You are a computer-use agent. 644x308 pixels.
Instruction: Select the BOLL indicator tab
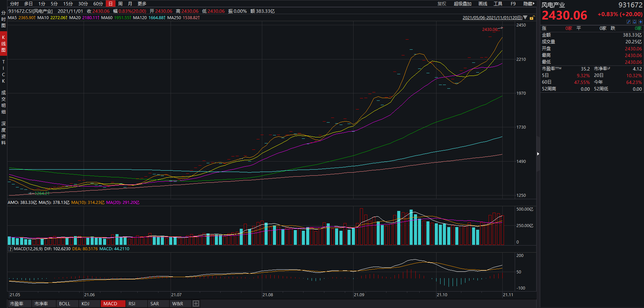64,304
